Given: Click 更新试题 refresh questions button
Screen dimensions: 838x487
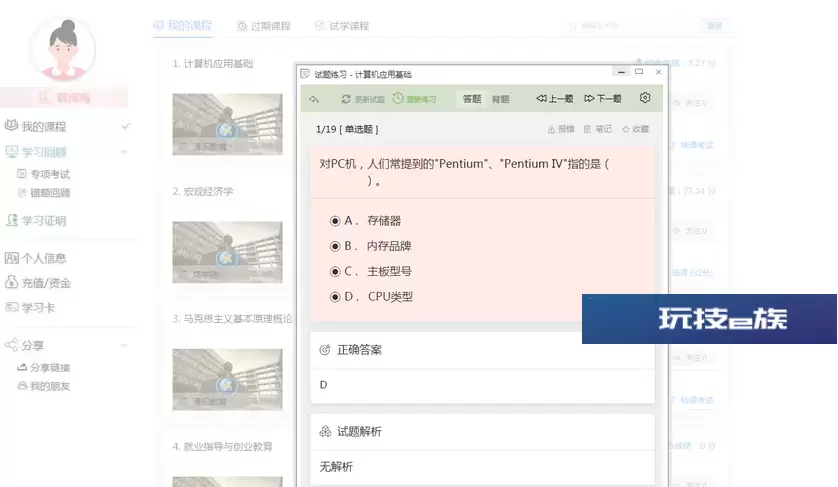Looking at the screenshot, I should coord(363,99).
